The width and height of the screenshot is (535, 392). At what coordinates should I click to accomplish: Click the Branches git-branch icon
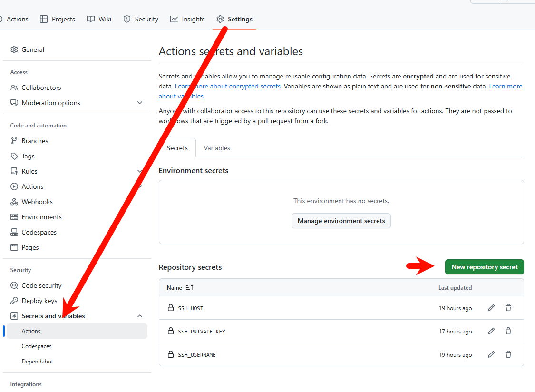14,141
